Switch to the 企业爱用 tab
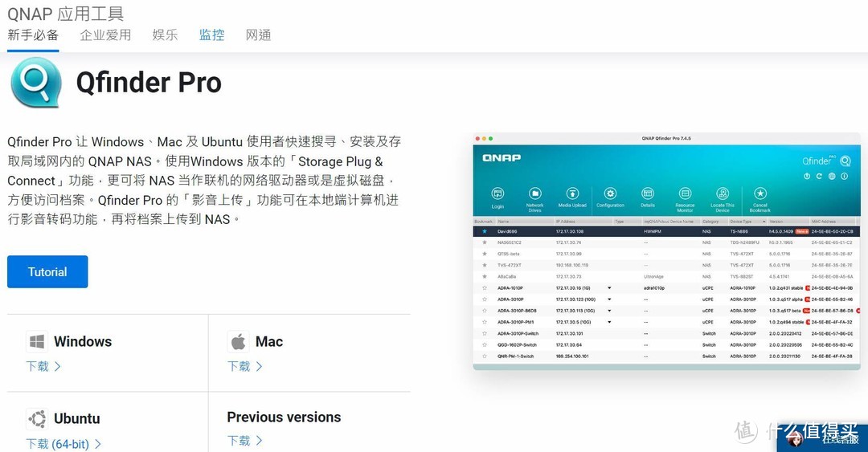Screen dimensions: 868x452 pos(106,35)
